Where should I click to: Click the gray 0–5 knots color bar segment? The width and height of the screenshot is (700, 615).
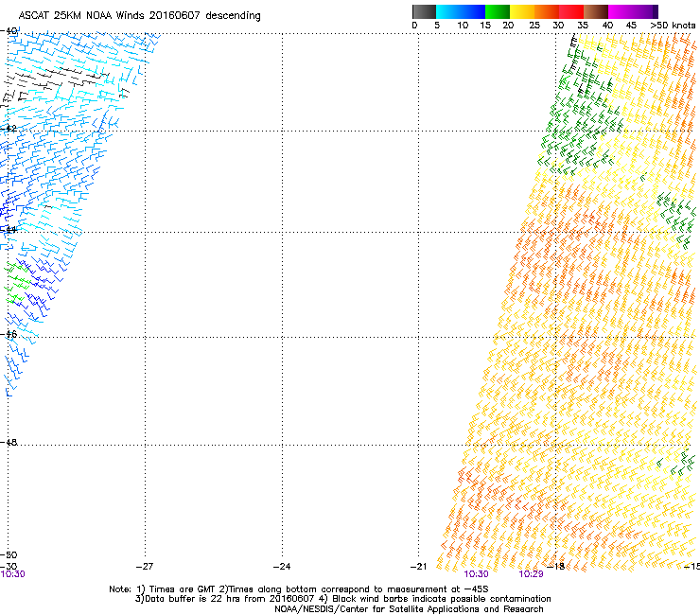click(424, 11)
